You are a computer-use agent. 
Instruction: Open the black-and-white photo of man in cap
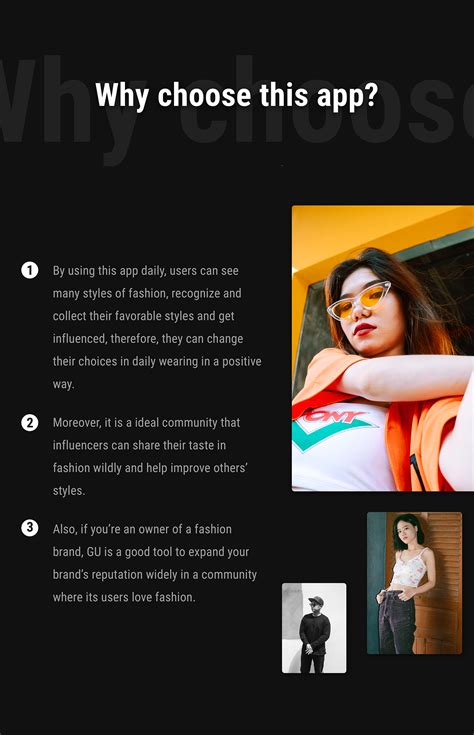pyautogui.click(x=314, y=628)
